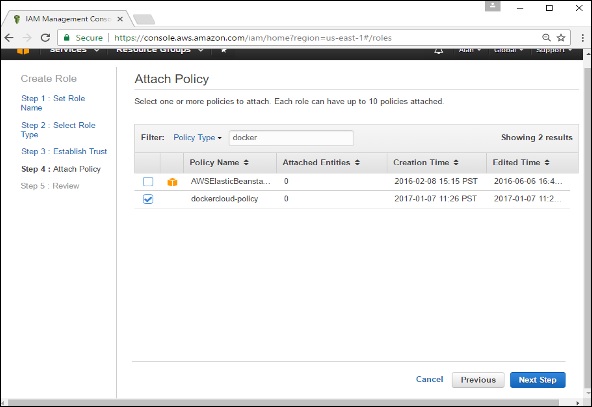592x407 pixels.
Task: Click the filter box containing docker
Action: coord(291,137)
